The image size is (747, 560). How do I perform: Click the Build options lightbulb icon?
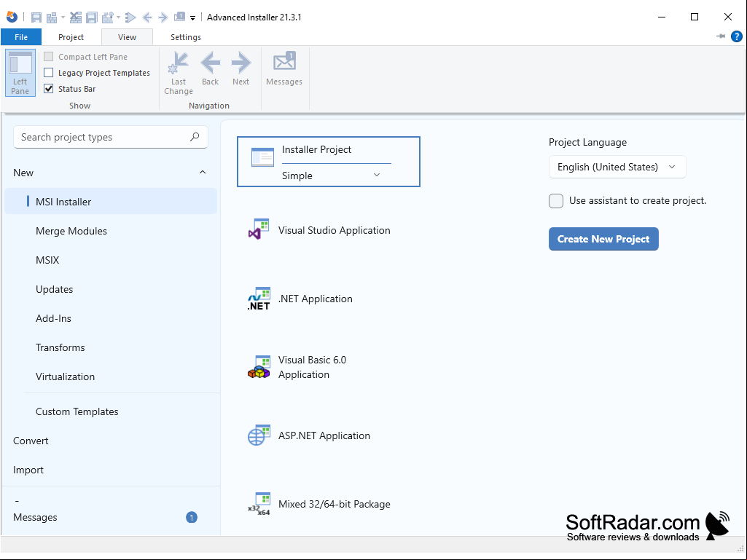click(x=108, y=17)
